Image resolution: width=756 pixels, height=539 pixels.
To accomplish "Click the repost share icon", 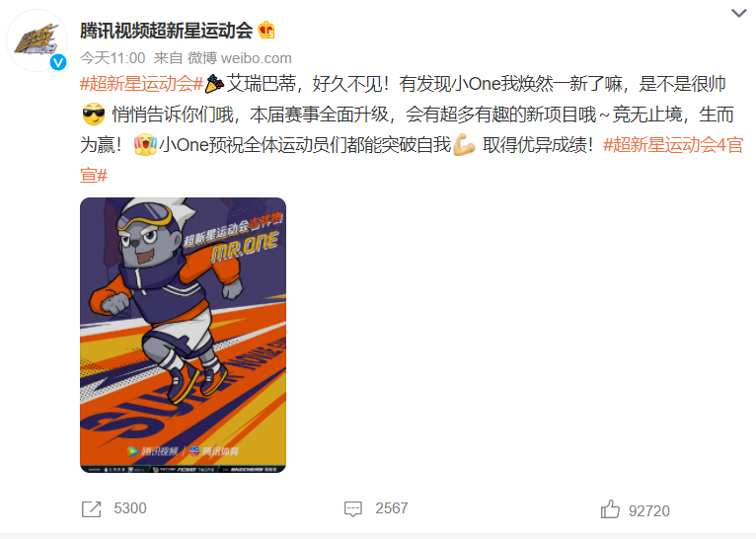I will [x=91, y=509].
